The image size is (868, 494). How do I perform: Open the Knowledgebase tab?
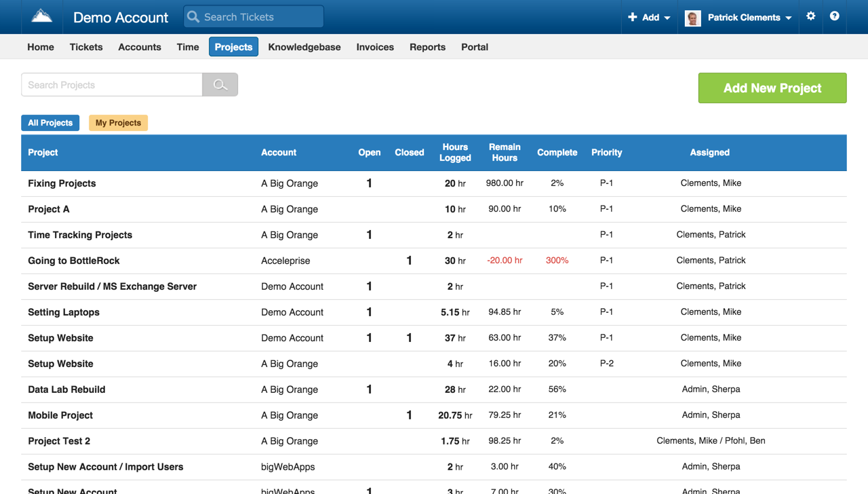coord(304,47)
